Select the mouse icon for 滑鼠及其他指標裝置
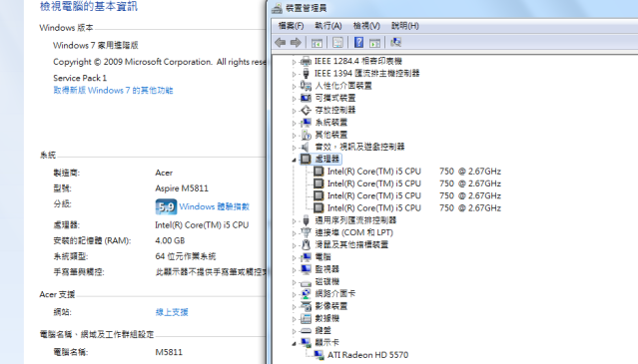 (x=306, y=244)
